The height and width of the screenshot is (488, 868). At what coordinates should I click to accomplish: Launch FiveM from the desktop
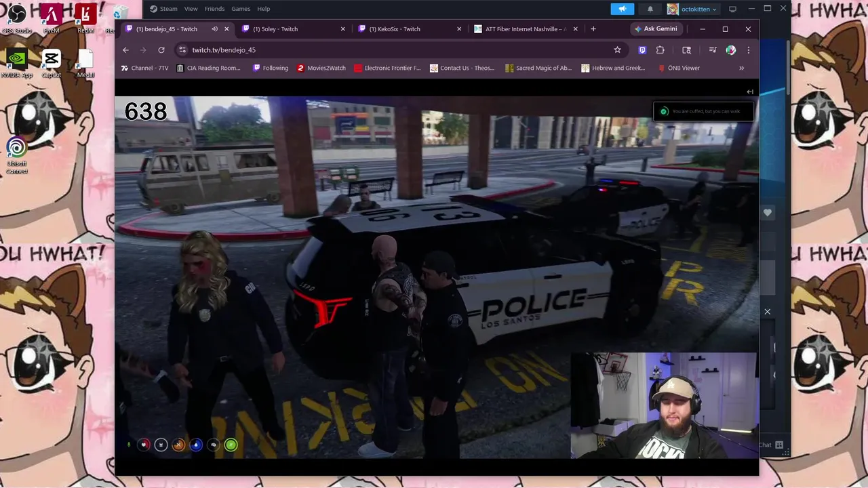tap(51, 18)
